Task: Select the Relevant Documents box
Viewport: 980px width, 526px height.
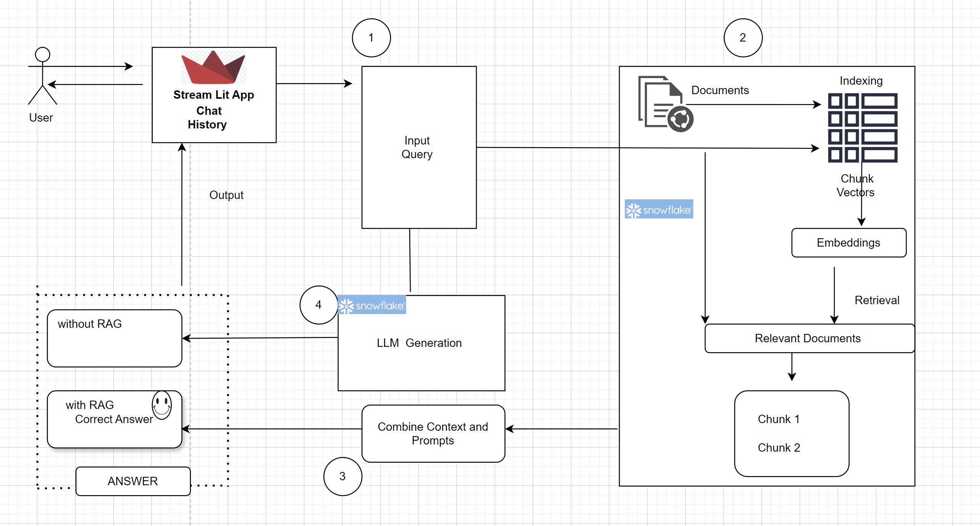Action: pyautogui.click(x=808, y=338)
